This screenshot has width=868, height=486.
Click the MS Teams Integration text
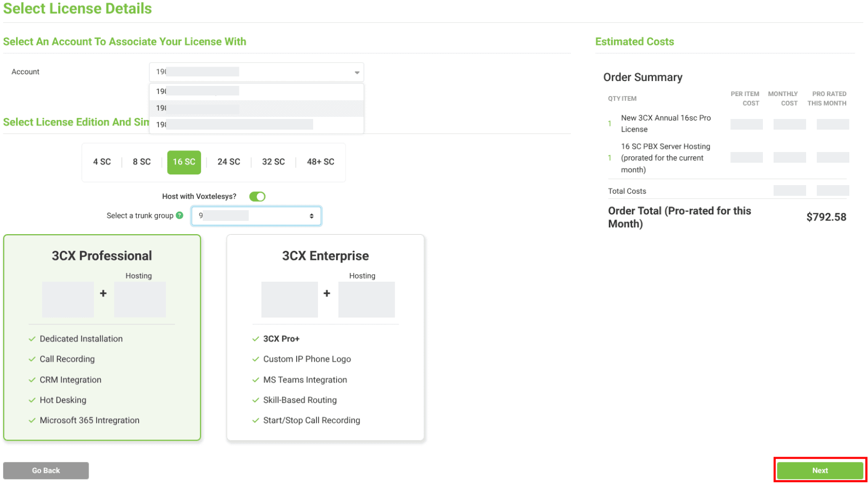(305, 380)
